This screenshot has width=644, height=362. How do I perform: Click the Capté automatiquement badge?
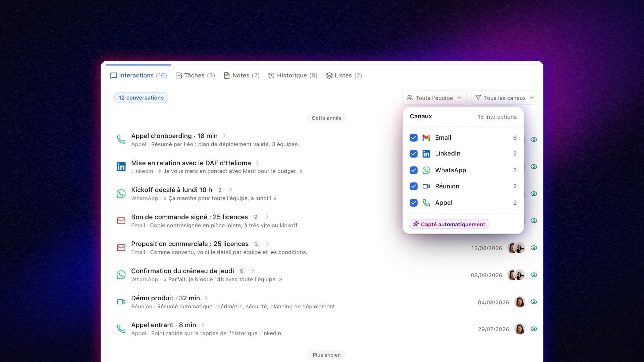tap(449, 224)
